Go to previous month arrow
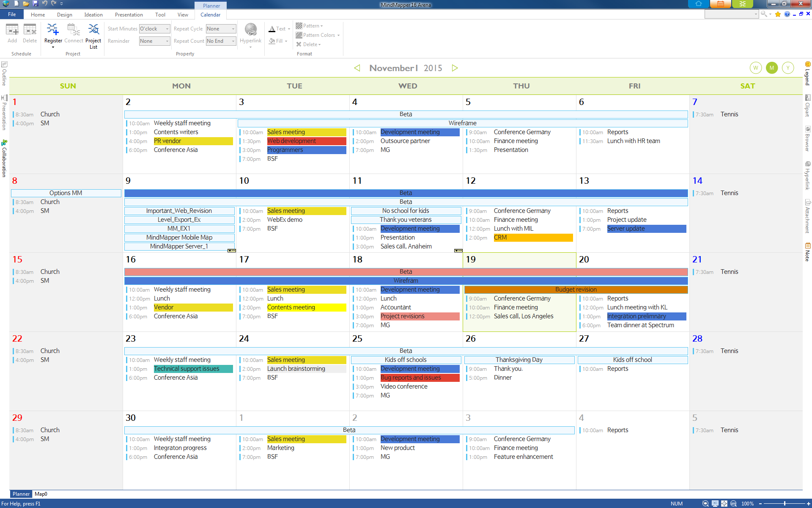Viewport: 812px width, 508px height. click(x=357, y=68)
